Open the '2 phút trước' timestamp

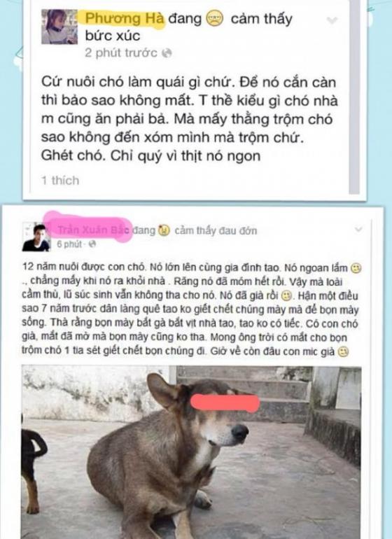pyautogui.click(x=121, y=53)
